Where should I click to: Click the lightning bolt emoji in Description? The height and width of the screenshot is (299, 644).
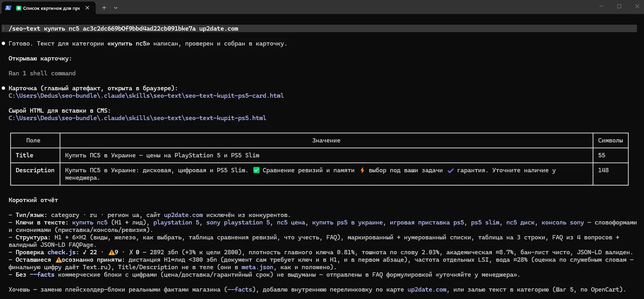click(362, 170)
